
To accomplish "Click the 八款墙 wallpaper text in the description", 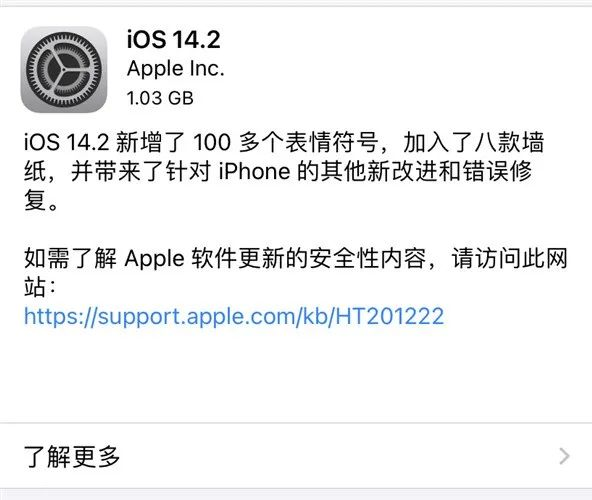I will pyautogui.click(x=509, y=142).
